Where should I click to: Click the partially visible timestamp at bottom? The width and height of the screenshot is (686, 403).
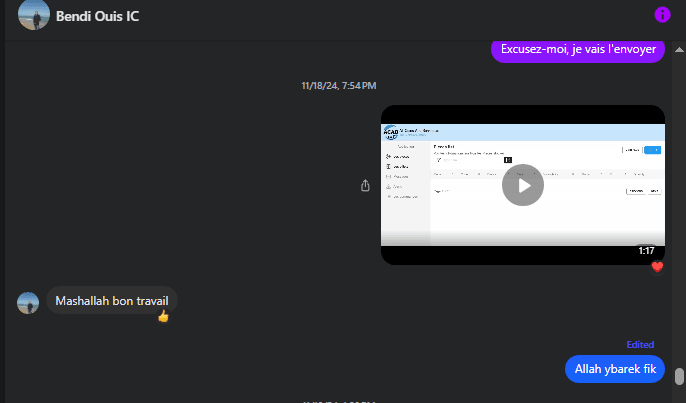pos(338,401)
